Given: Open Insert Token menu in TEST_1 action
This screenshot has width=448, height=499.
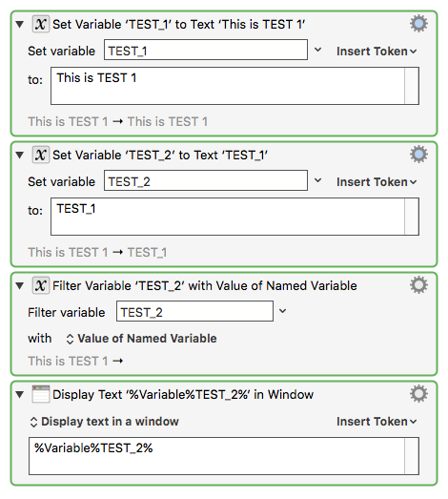Looking at the screenshot, I should 377,52.
